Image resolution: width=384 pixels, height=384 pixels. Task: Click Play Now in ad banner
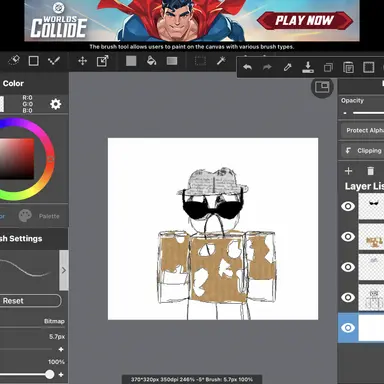coord(304,21)
